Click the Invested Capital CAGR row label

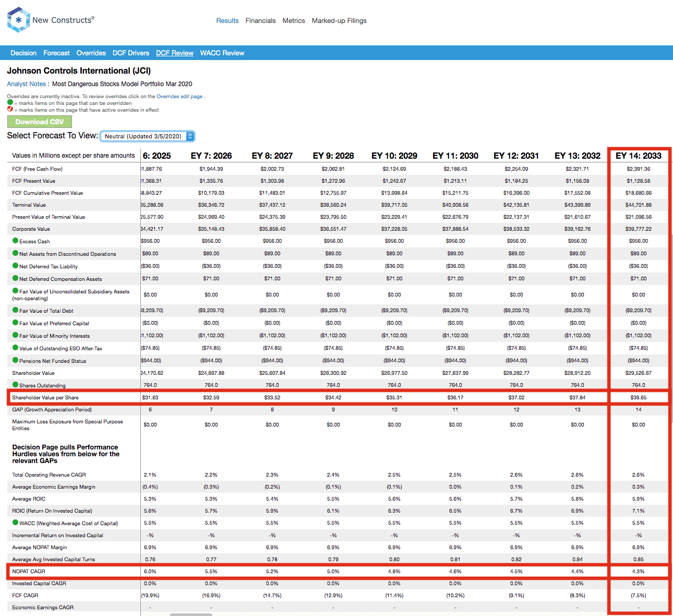(x=39, y=583)
